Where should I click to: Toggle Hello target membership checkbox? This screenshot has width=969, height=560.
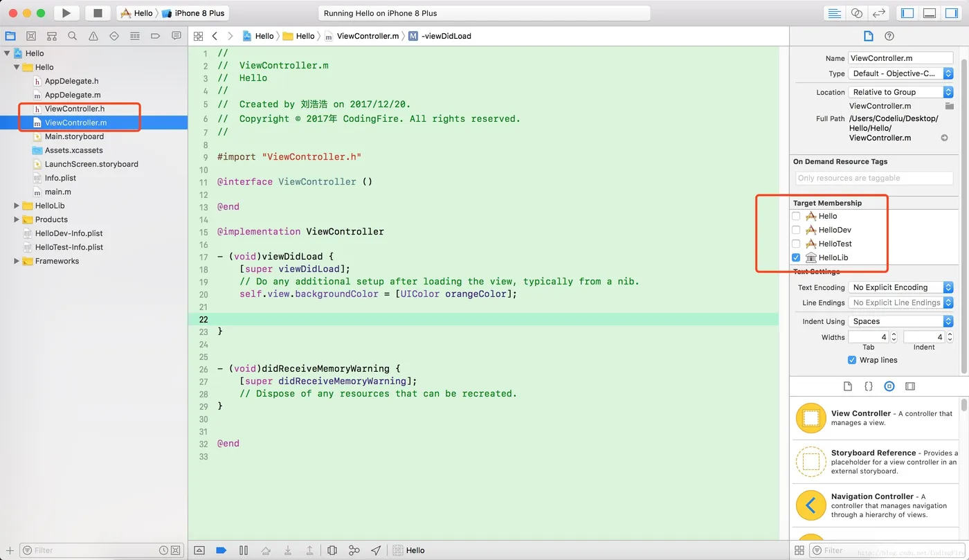coord(796,216)
